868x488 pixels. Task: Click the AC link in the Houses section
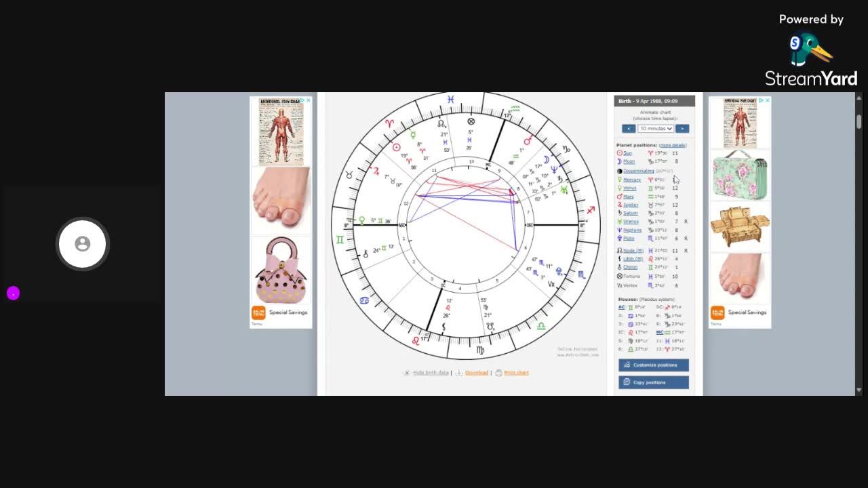pos(622,307)
